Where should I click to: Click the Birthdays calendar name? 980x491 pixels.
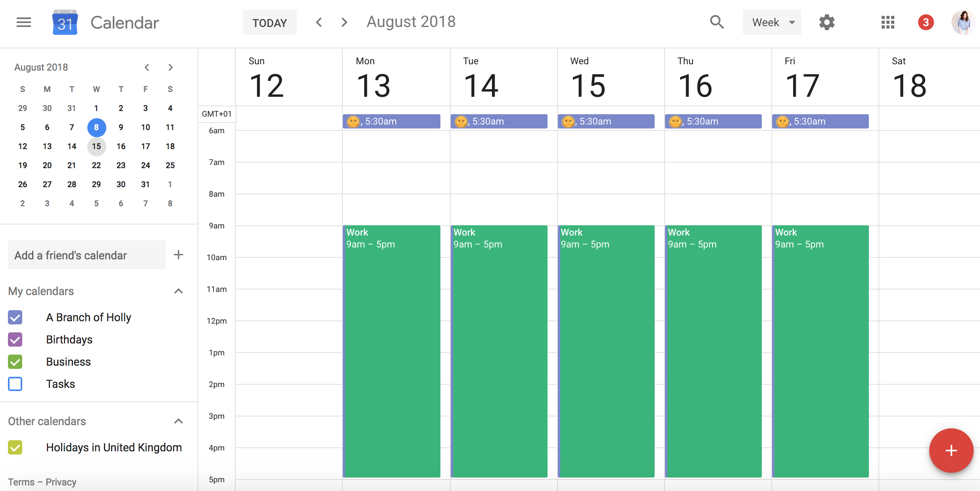pyautogui.click(x=69, y=339)
